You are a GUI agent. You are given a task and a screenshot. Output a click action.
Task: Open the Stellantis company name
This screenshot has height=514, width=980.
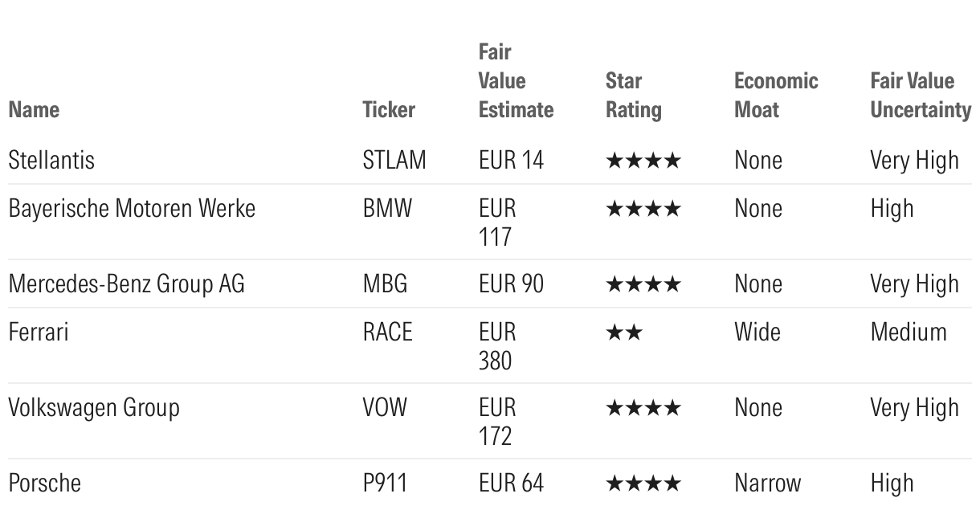click(51, 161)
